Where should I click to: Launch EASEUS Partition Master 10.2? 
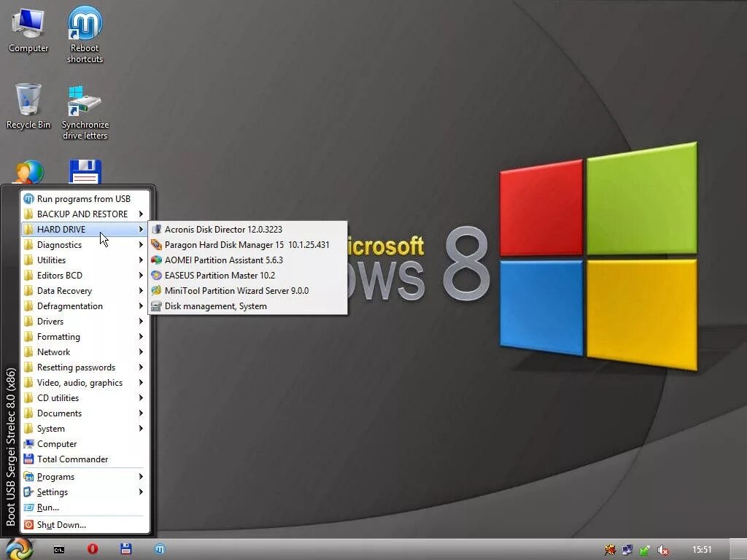coord(248,275)
